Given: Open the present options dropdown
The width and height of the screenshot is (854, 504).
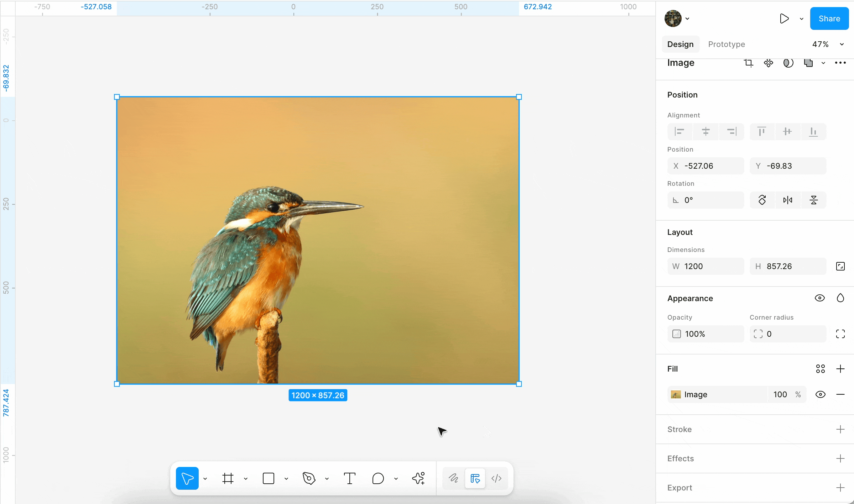Looking at the screenshot, I should point(802,19).
